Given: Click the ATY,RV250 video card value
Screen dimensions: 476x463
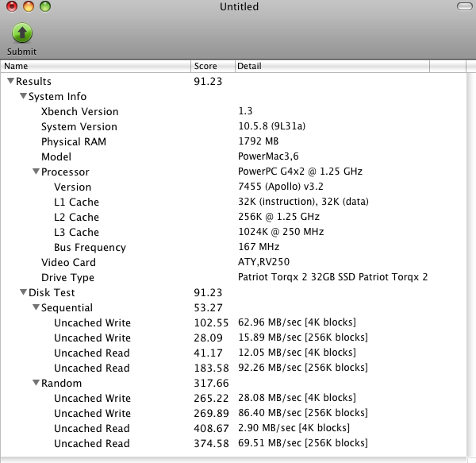Looking at the screenshot, I should pyautogui.click(x=264, y=262).
